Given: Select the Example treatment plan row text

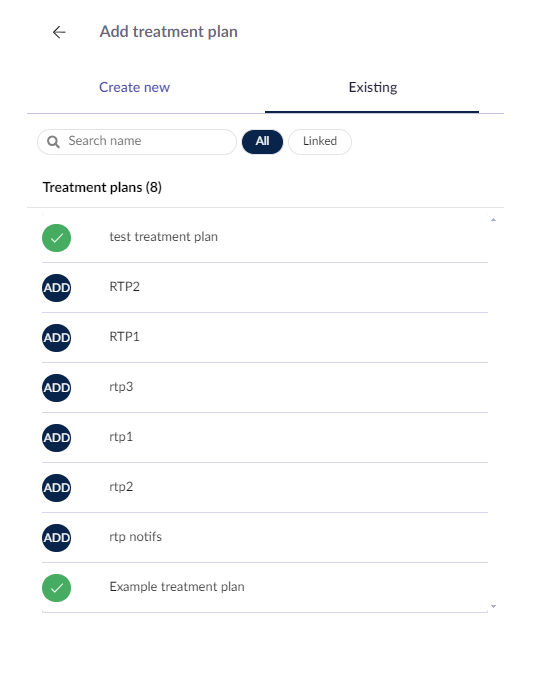Looking at the screenshot, I should (x=177, y=587).
